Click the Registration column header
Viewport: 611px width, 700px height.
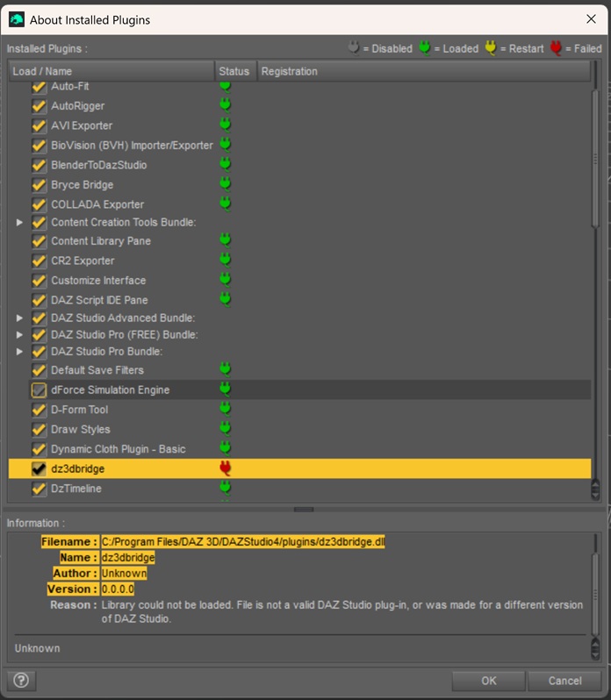coord(424,71)
